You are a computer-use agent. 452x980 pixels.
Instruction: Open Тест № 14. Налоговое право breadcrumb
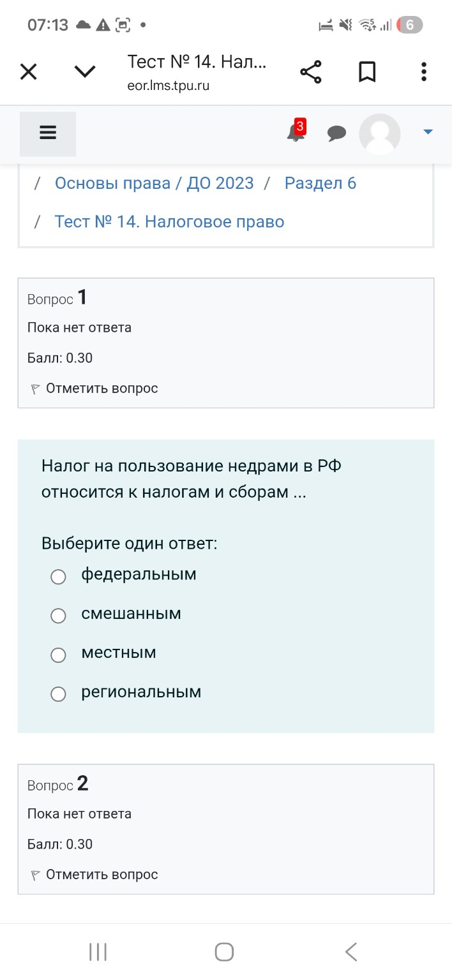(169, 221)
